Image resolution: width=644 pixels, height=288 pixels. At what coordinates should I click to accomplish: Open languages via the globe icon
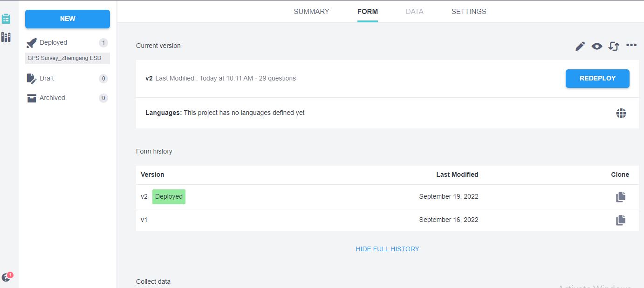621,113
